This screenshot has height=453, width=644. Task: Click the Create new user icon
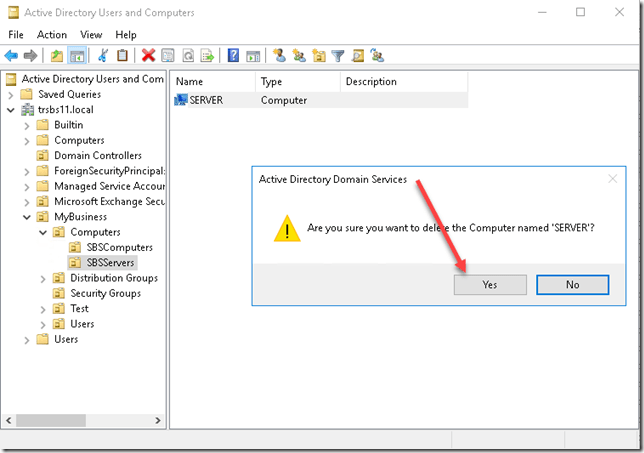point(279,56)
